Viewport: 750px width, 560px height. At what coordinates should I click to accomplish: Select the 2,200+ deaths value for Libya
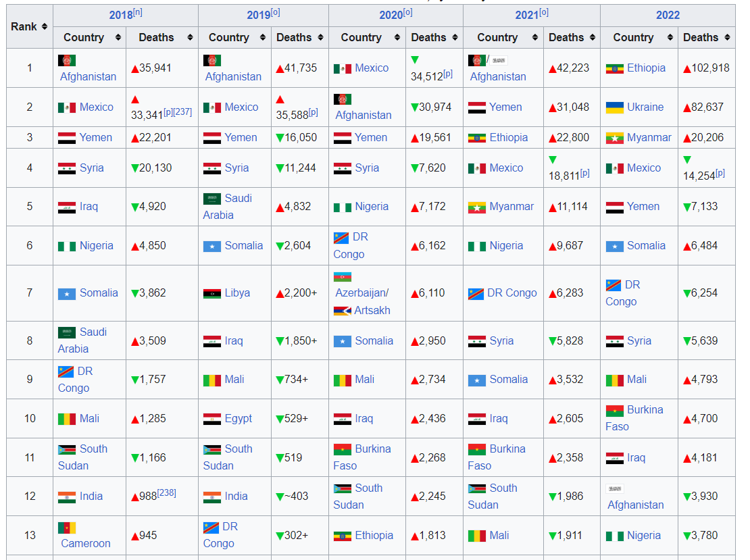pos(297,293)
